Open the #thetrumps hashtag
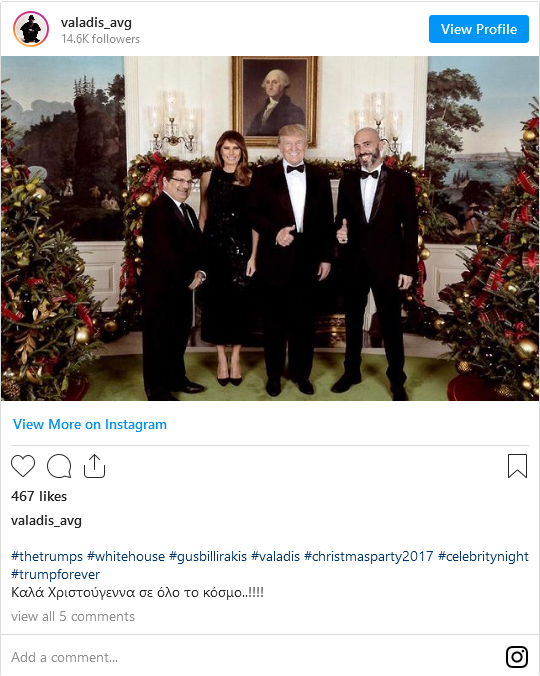 (x=47, y=557)
